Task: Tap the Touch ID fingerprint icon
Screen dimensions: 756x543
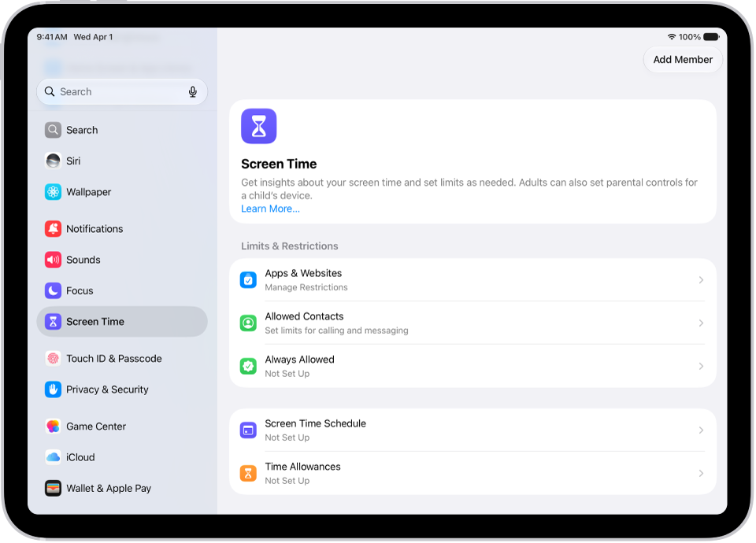Action: tap(53, 359)
